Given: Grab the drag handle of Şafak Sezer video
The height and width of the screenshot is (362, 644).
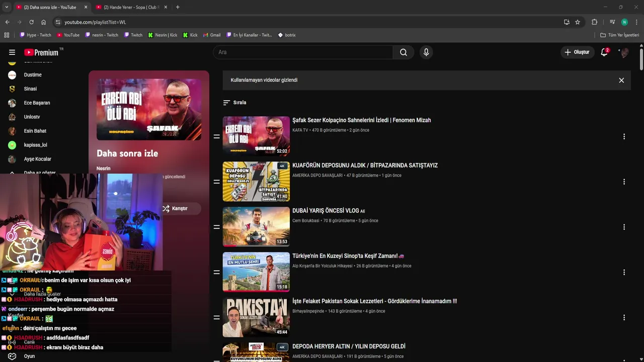Looking at the screenshot, I should pyautogui.click(x=216, y=137).
